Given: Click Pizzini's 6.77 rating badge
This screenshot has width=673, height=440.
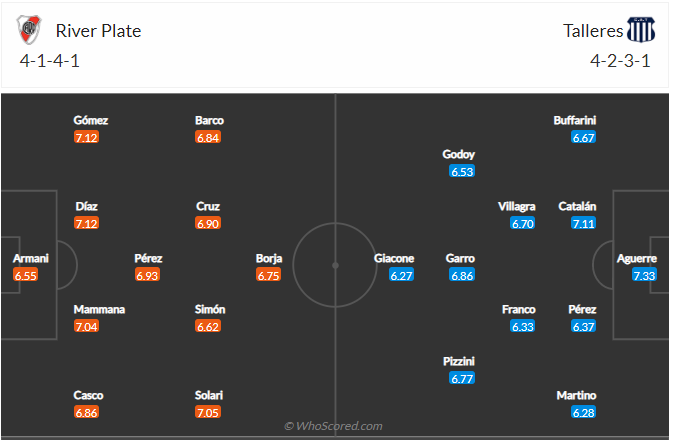Looking at the screenshot, I should [x=461, y=378].
